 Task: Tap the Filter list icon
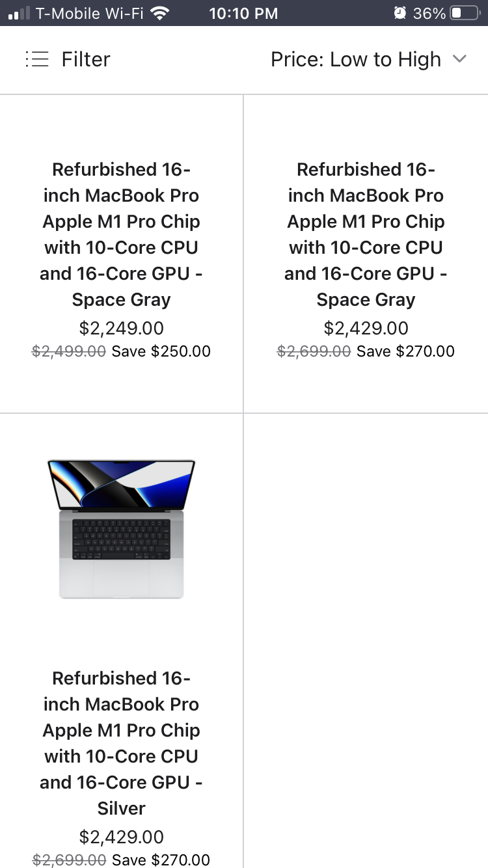37,59
